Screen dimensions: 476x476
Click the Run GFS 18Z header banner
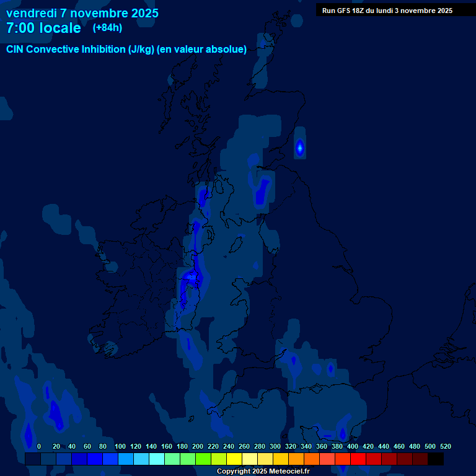click(x=387, y=11)
